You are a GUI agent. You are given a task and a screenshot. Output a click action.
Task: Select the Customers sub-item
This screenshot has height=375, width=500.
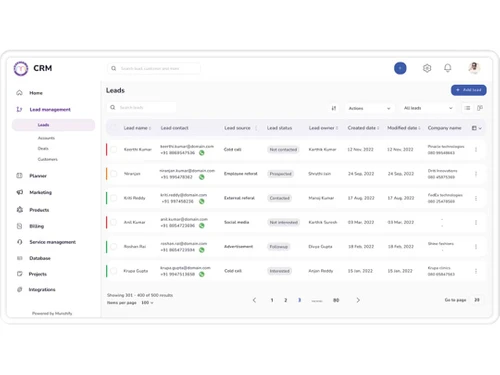(48, 159)
